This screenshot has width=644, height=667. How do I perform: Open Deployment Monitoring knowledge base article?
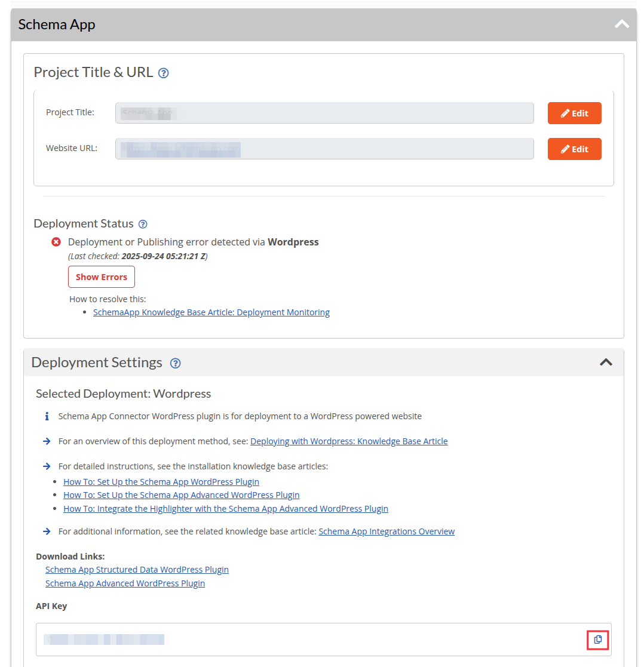(x=211, y=312)
